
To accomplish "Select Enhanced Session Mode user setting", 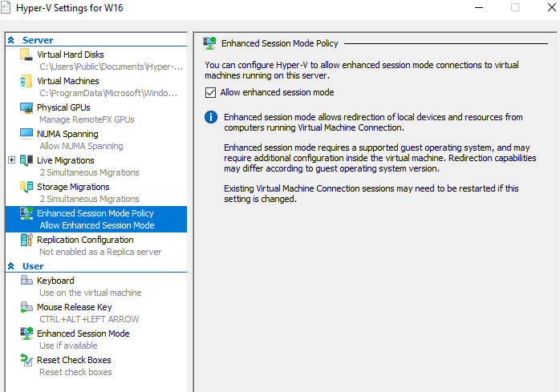I will (83, 333).
